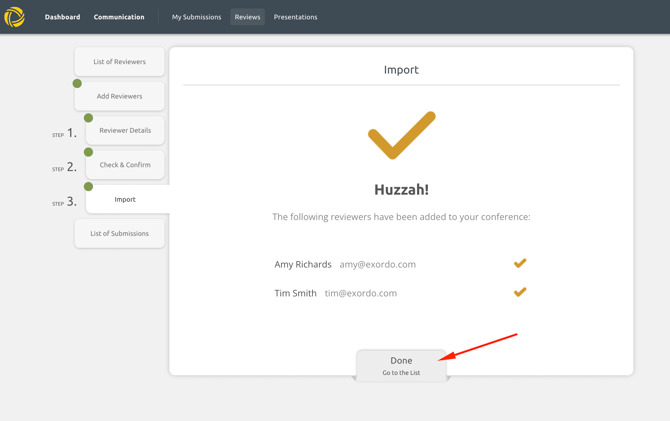Go to the Presentations tab
The height and width of the screenshot is (421, 670).
pos(295,17)
